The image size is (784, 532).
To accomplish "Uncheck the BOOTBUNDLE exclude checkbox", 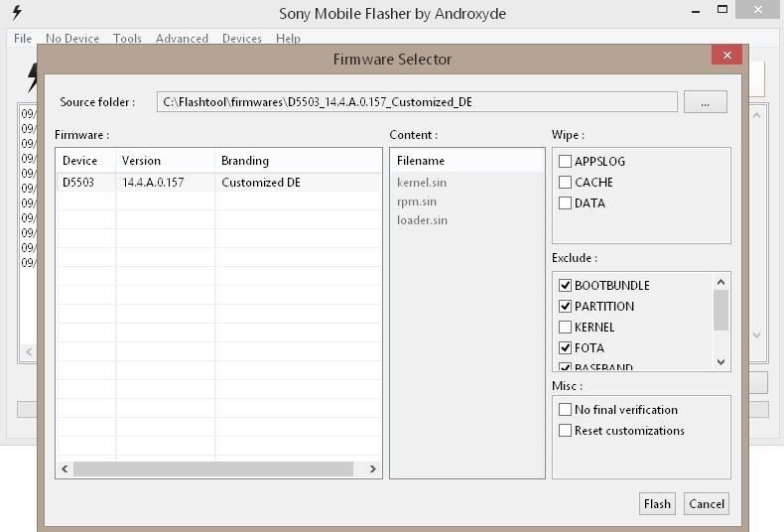I will [565, 285].
